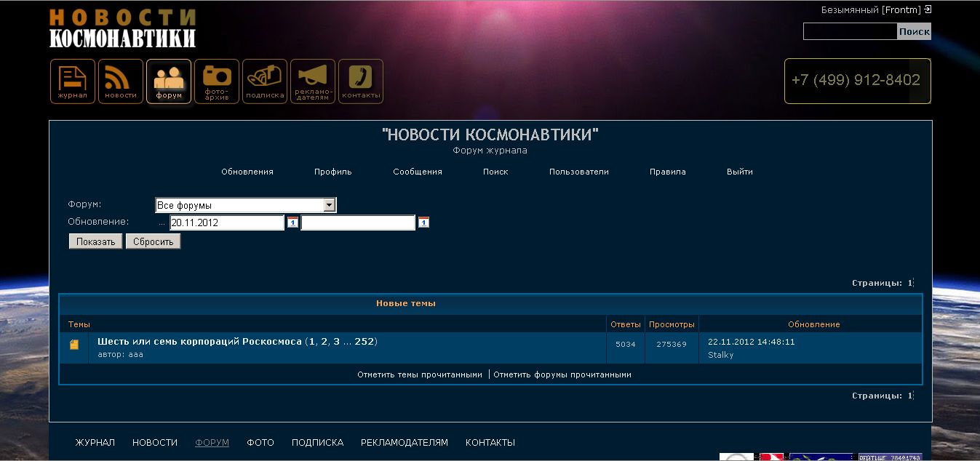Click footer link ФОТО
Screen dimensions: 980x461
pyautogui.click(x=260, y=442)
